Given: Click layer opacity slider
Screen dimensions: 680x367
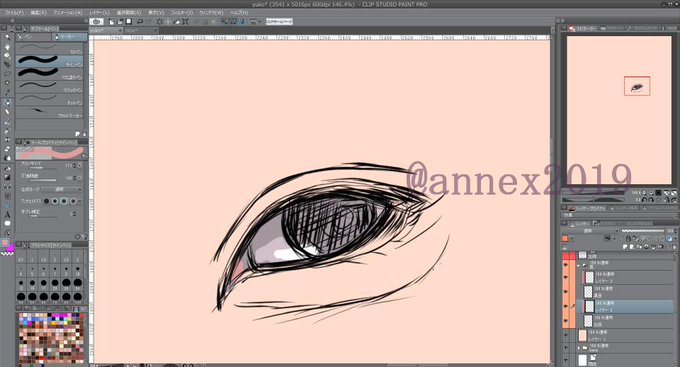Looking at the screenshot, I should coord(642,231).
